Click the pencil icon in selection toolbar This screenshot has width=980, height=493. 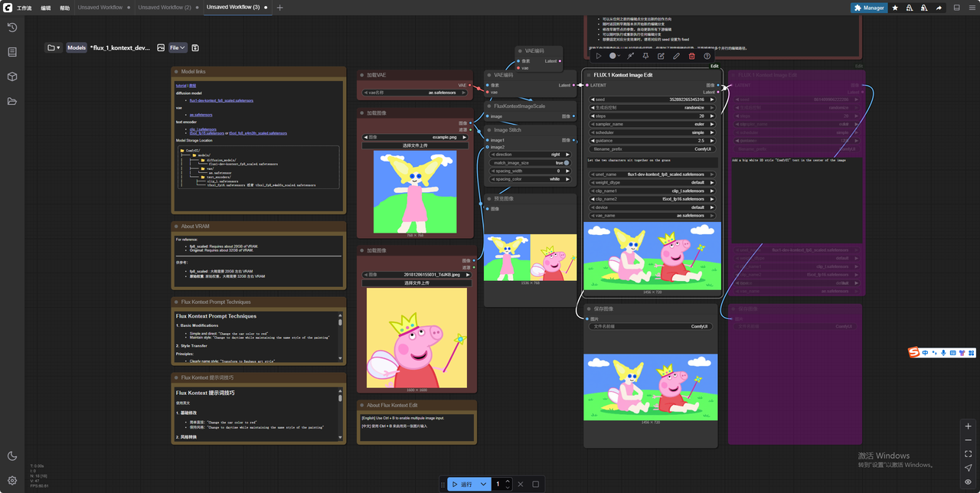[x=676, y=56]
